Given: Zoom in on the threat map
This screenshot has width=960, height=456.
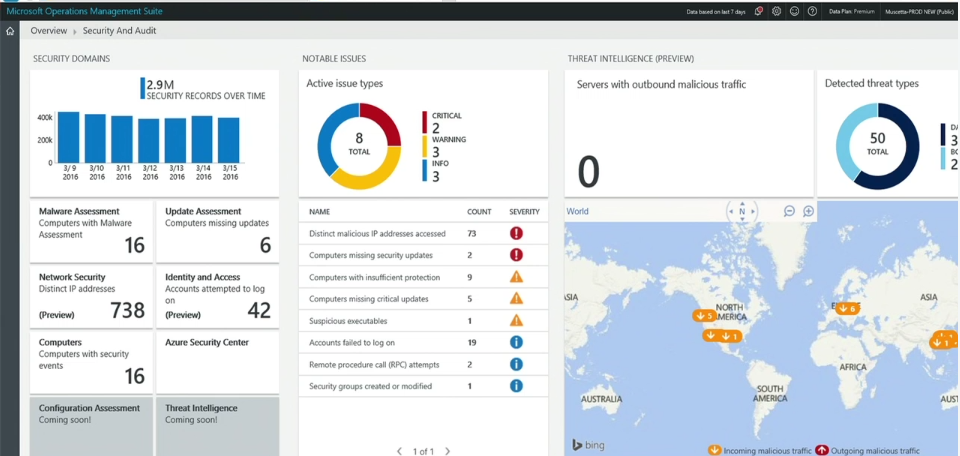Looking at the screenshot, I should [808, 211].
